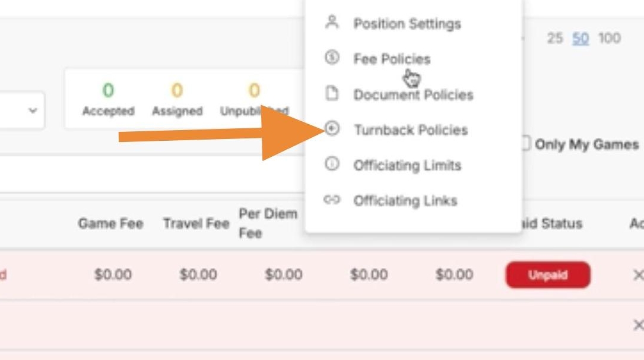Image resolution: width=644 pixels, height=360 pixels.
Task: Open Position Settings from the menu
Action: pyautogui.click(x=407, y=24)
